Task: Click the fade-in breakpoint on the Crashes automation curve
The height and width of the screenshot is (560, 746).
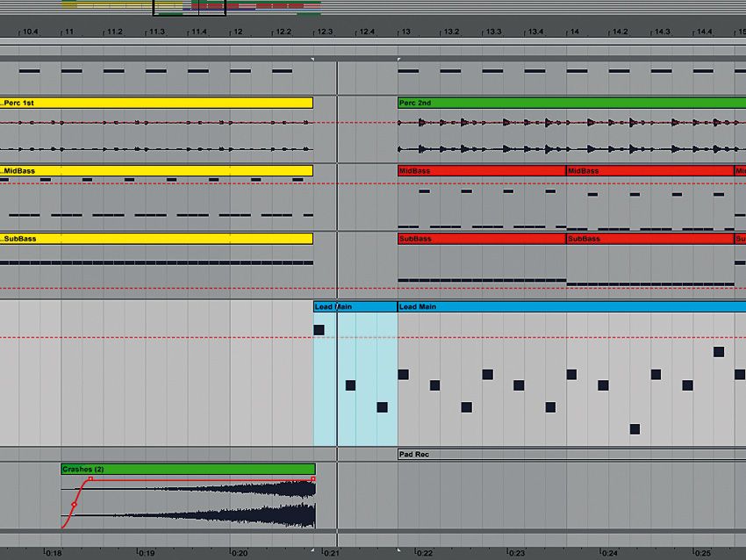Action: tap(90, 479)
